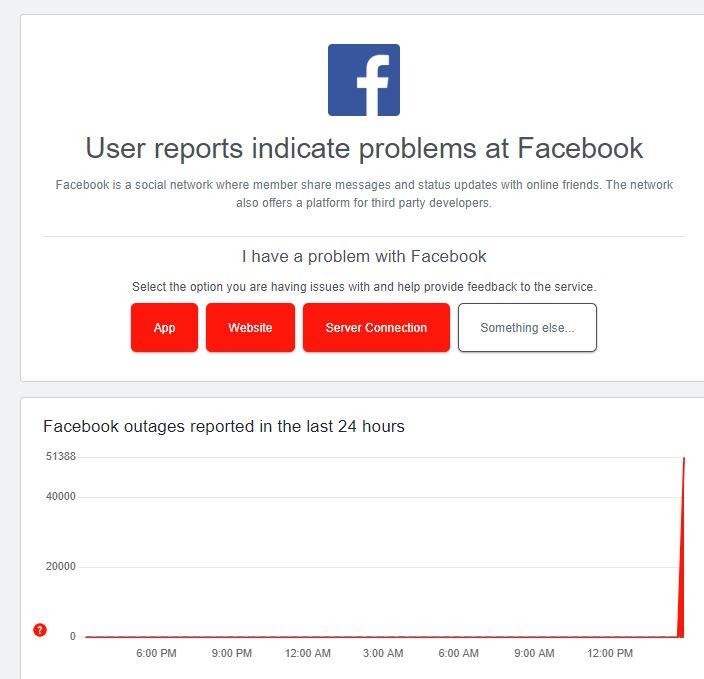Click the 51388 peak value label
704x679 pixels.
pyautogui.click(x=60, y=457)
